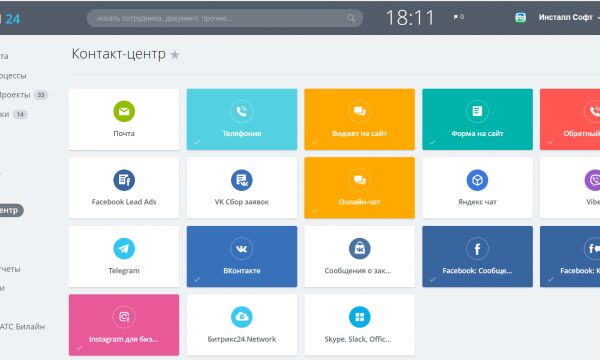This screenshot has height=360, width=600.
Task: Open the Telegram label link
Action: tap(124, 271)
